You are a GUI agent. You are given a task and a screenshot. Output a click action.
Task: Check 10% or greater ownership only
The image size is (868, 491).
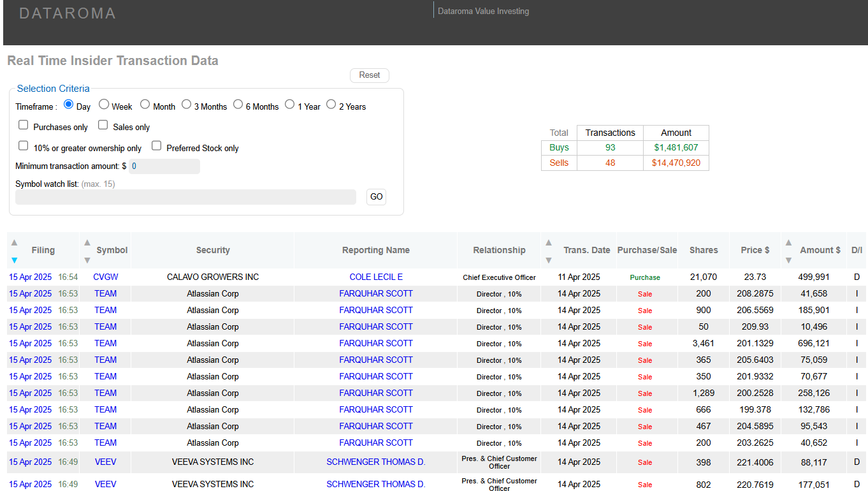click(x=24, y=146)
